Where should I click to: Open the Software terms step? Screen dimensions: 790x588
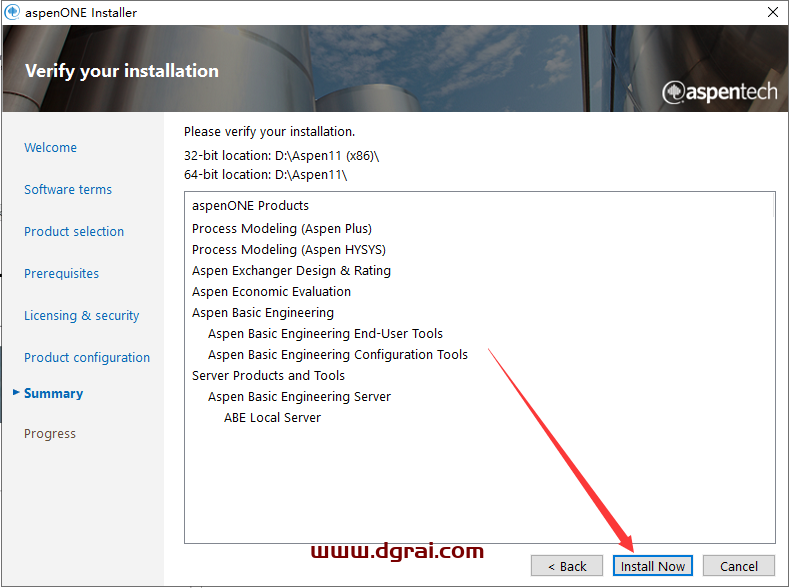(68, 189)
